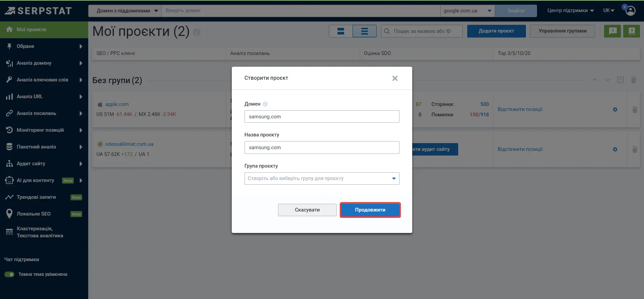Click the Serpstat logo
Image resolution: width=644 pixels, height=299 pixels.
point(38,11)
